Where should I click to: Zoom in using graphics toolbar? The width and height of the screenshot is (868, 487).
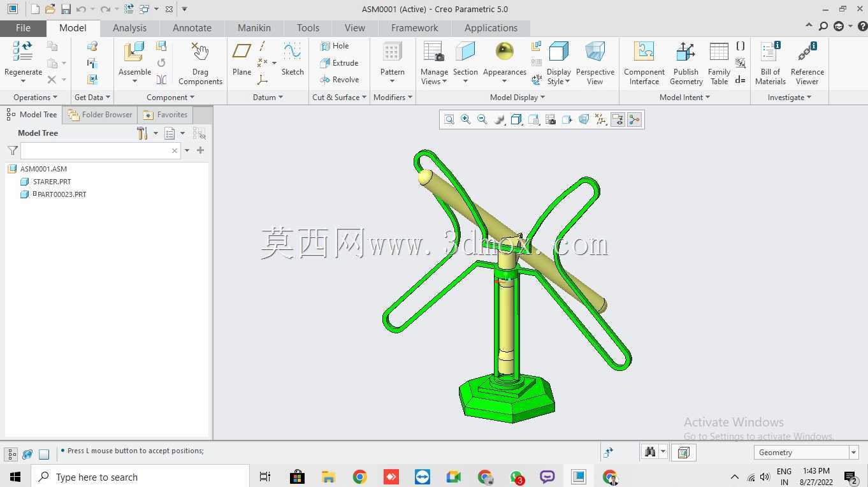pos(466,120)
